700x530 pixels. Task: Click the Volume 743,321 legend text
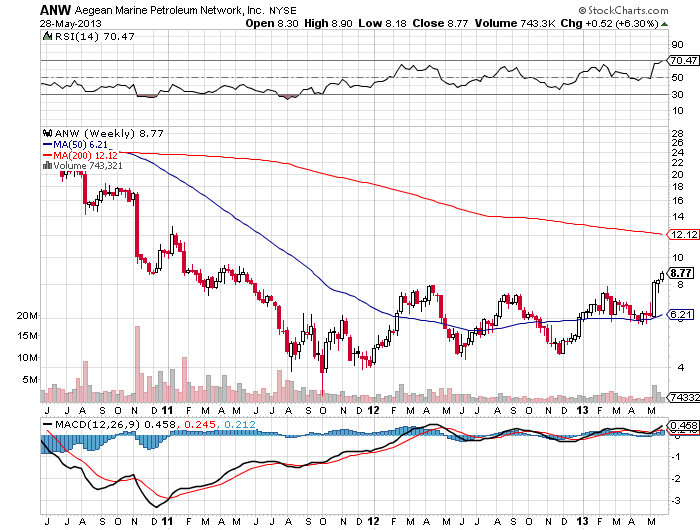(x=88, y=166)
